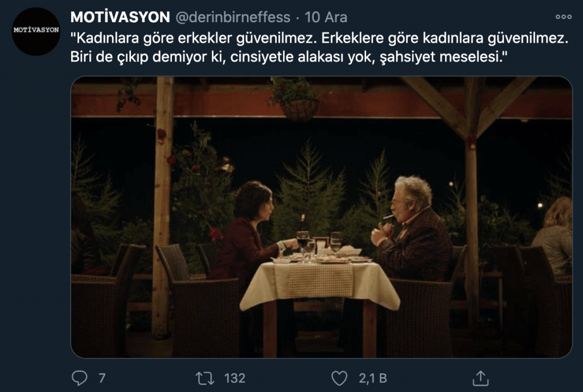583x392 pixels.
Task: Click the 10 Ara timestamp
Action: (x=326, y=17)
